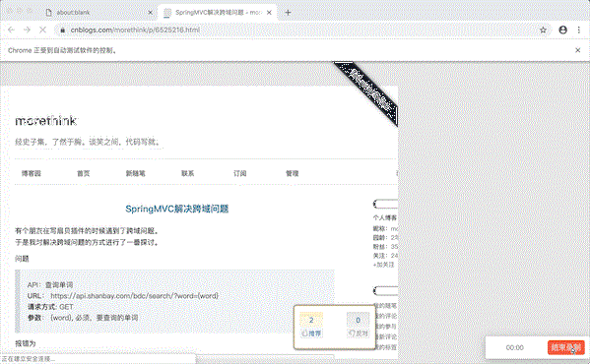Click the blog subtitle 经史子集 text
This screenshot has height=364, width=590.
[x=88, y=142]
